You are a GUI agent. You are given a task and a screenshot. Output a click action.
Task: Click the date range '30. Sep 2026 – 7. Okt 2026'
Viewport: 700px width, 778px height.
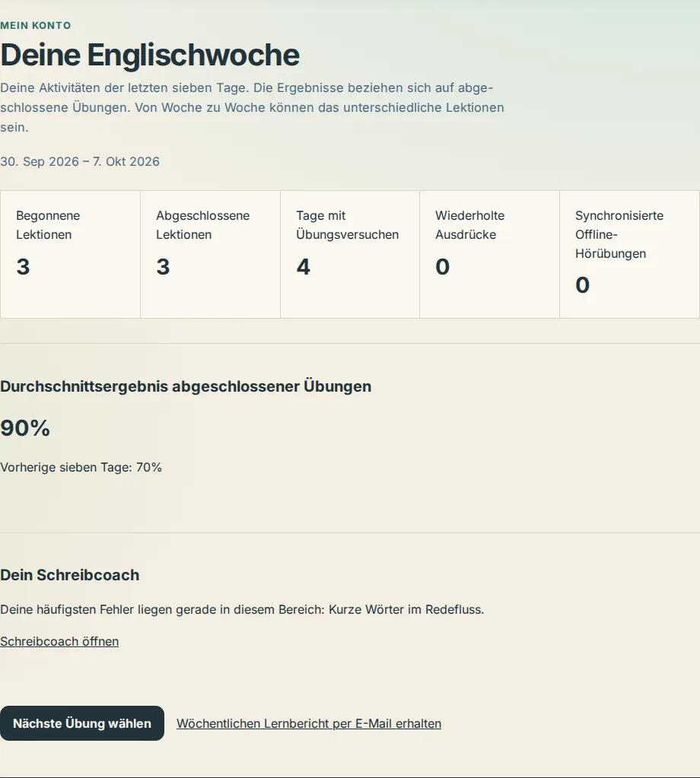(80, 161)
